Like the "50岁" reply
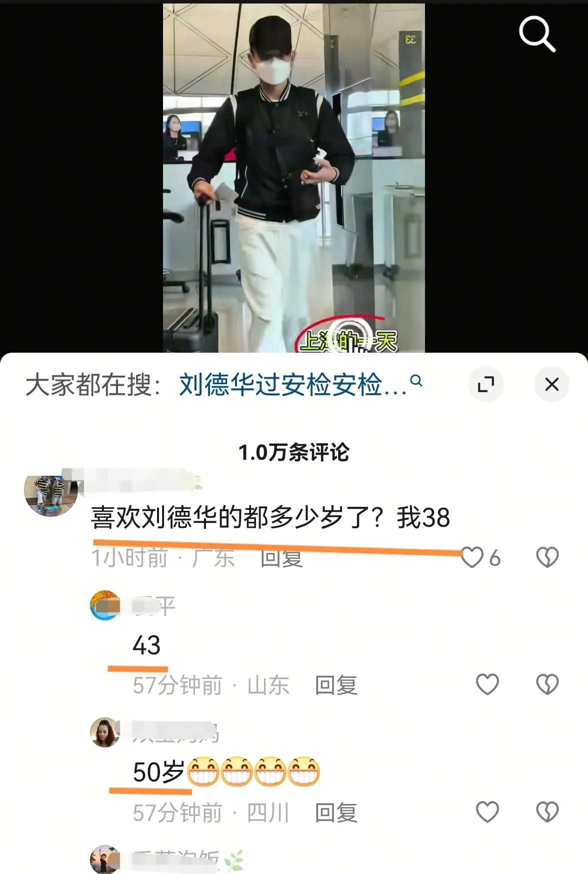 487,812
